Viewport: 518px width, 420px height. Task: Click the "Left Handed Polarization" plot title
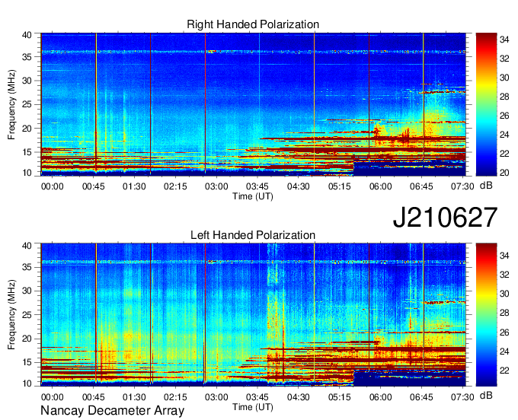(253, 235)
